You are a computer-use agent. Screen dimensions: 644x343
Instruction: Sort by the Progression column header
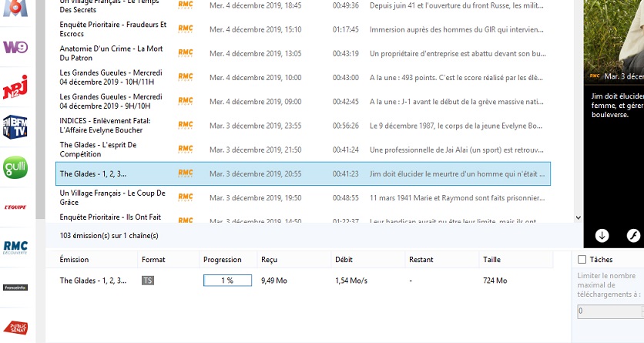tap(227, 260)
